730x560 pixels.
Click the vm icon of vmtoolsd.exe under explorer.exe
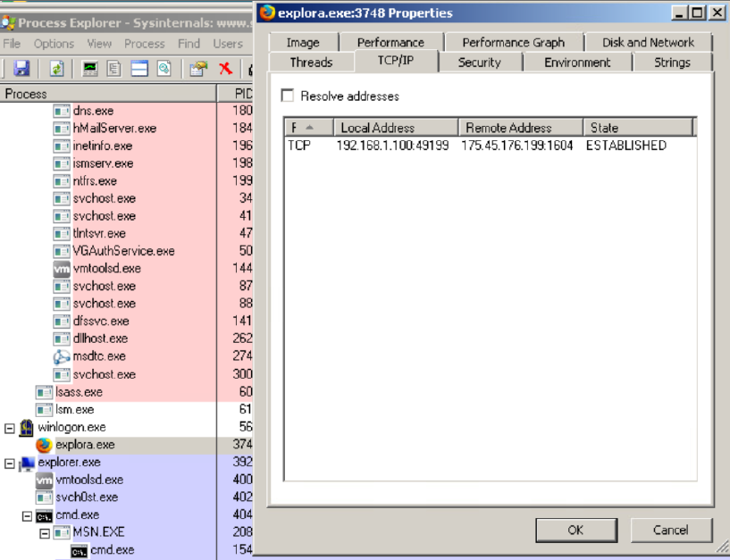[44, 480]
